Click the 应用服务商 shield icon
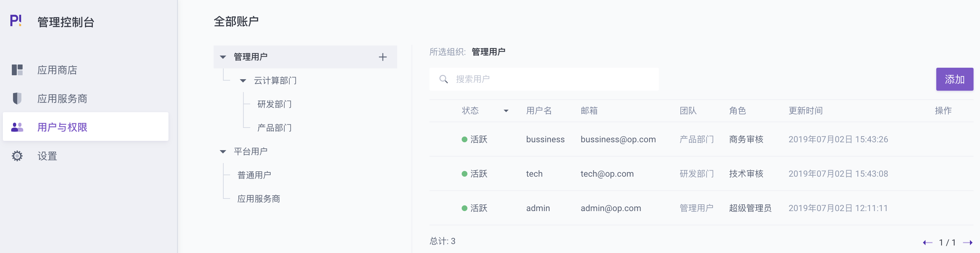The image size is (980, 253). (x=17, y=99)
